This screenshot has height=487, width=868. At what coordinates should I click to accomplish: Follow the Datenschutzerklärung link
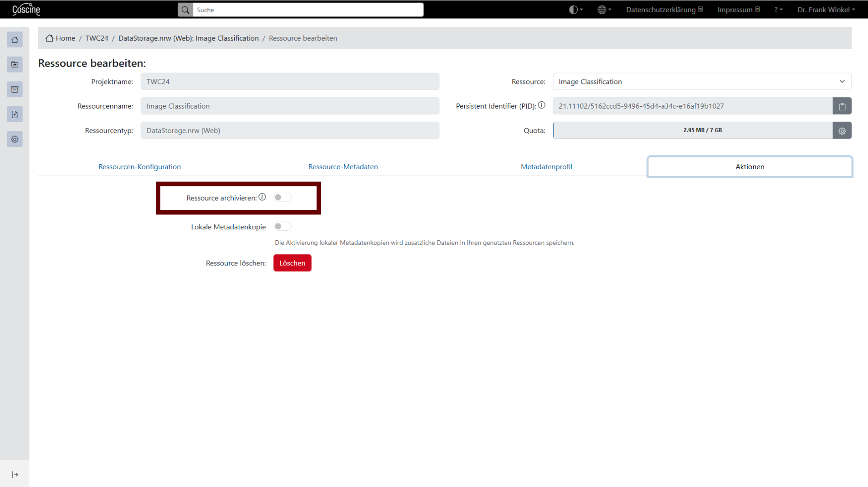661,9
